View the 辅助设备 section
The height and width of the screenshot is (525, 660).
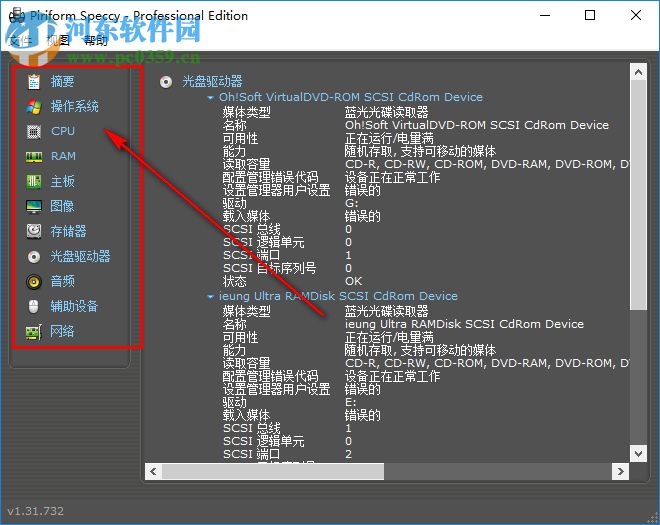click(x=74, y=306)
